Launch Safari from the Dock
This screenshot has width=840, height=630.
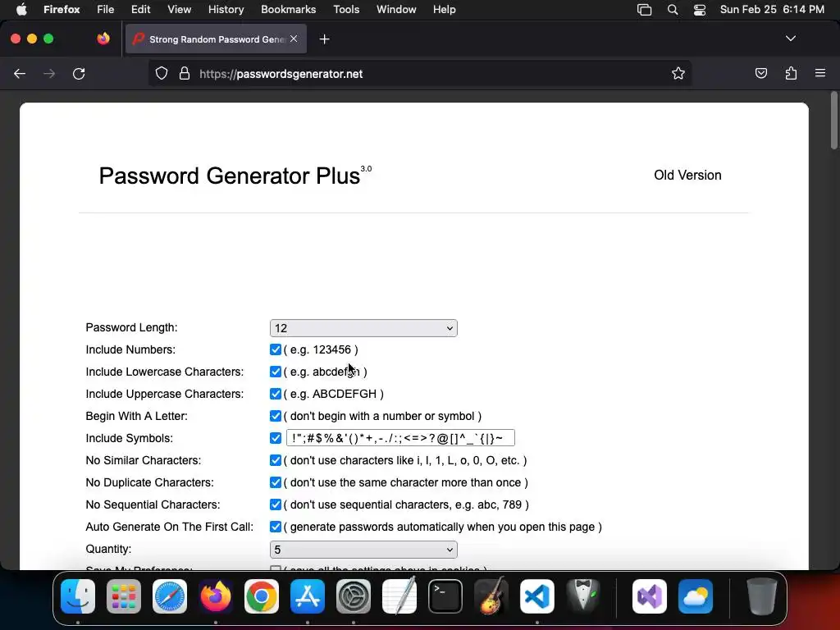pyautogui.click(x=170, y=596)
